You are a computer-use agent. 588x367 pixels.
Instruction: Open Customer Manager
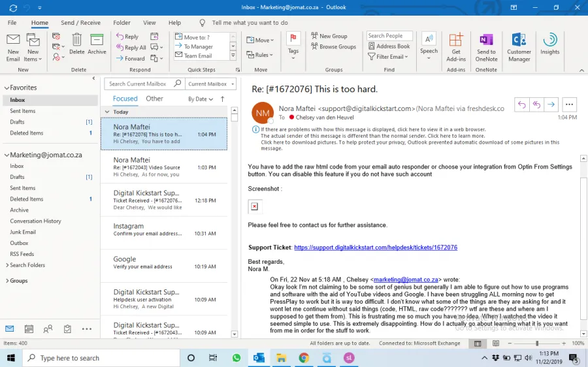(519, 46)
